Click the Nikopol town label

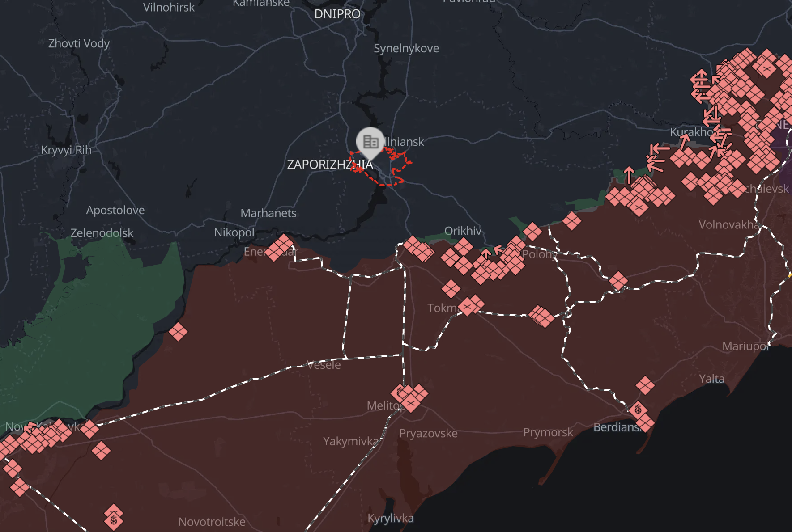coord(234,232)
